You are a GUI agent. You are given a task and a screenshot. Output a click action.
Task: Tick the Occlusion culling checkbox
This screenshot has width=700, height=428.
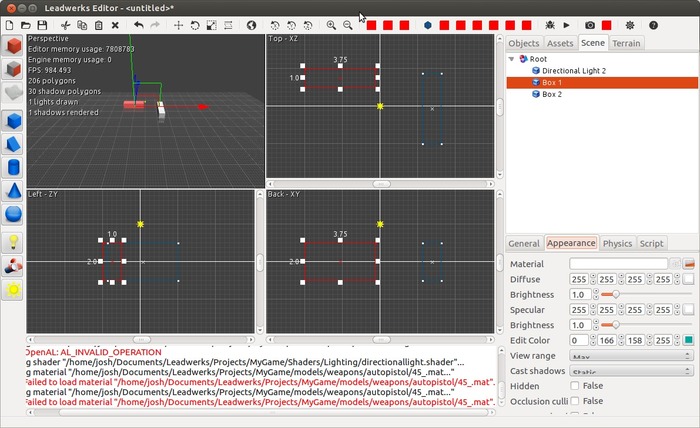575,401
